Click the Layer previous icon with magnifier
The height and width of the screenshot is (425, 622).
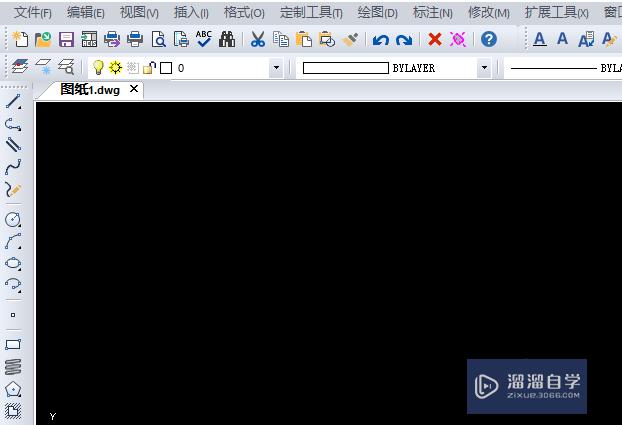[66, 66]
